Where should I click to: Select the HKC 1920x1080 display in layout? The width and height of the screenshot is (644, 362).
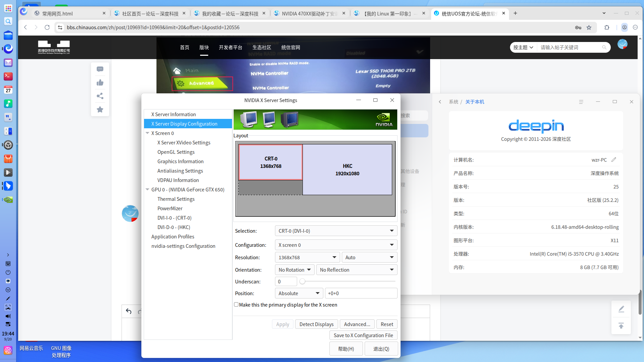(x=348, y=170)
